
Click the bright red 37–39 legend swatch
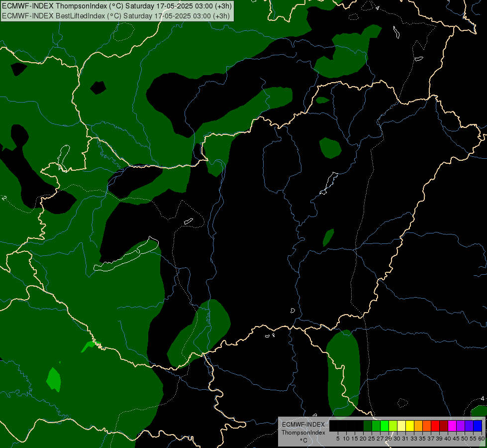(x=435, y=426)
